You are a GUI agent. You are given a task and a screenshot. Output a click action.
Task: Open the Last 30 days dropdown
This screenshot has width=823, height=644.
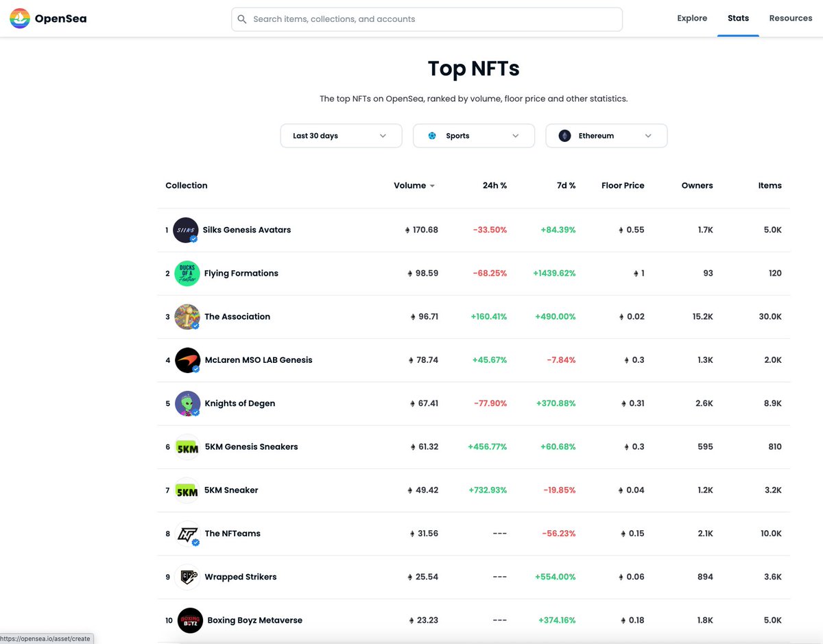coord(341,136)
